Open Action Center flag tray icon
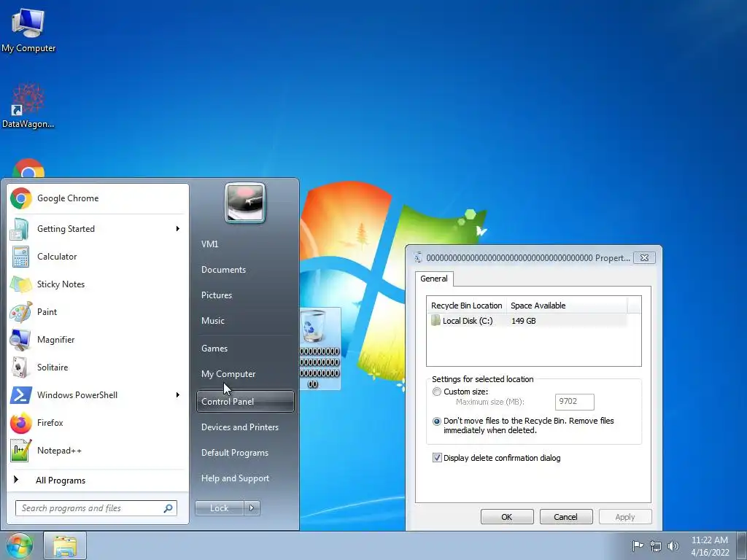Screen dimensions: 747x560 tap(638, 545)
